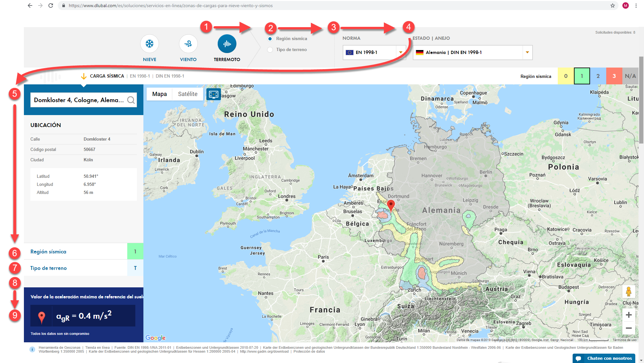
Task: Select Región sísmica radio button
Action: pos(270,39)
